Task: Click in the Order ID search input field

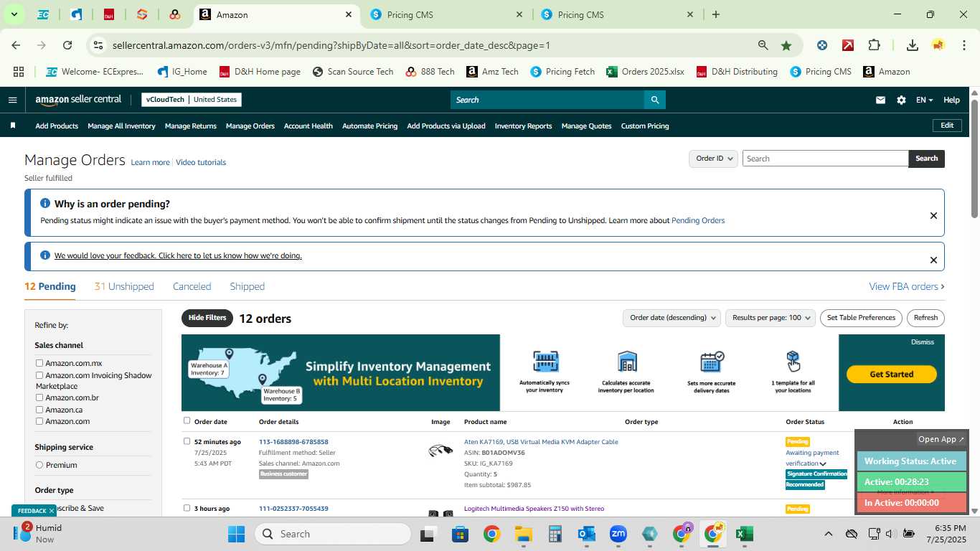Action: [x=825, y=159]
